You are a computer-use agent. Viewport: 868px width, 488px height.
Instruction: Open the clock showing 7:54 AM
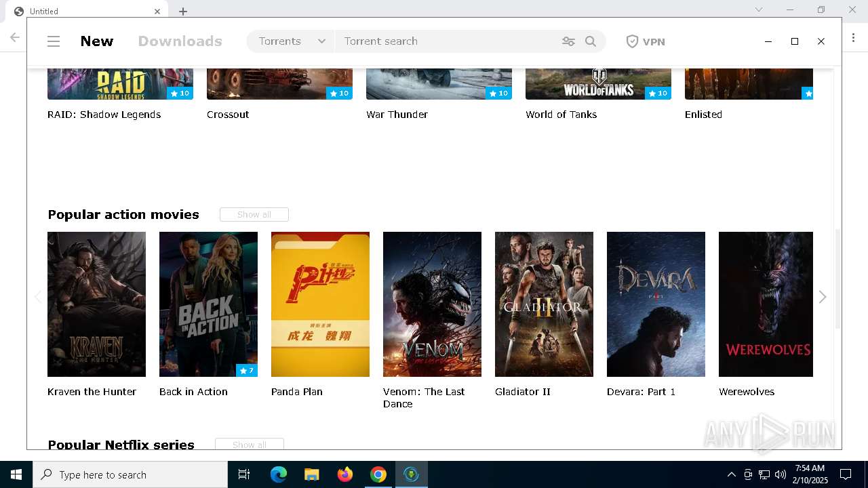810,474
